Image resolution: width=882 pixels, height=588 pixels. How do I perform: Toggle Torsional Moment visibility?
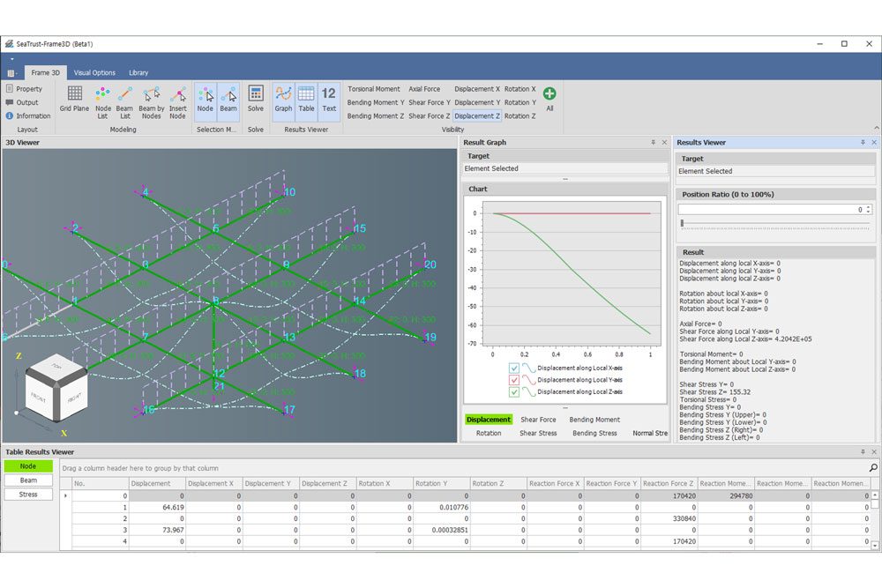373,89
